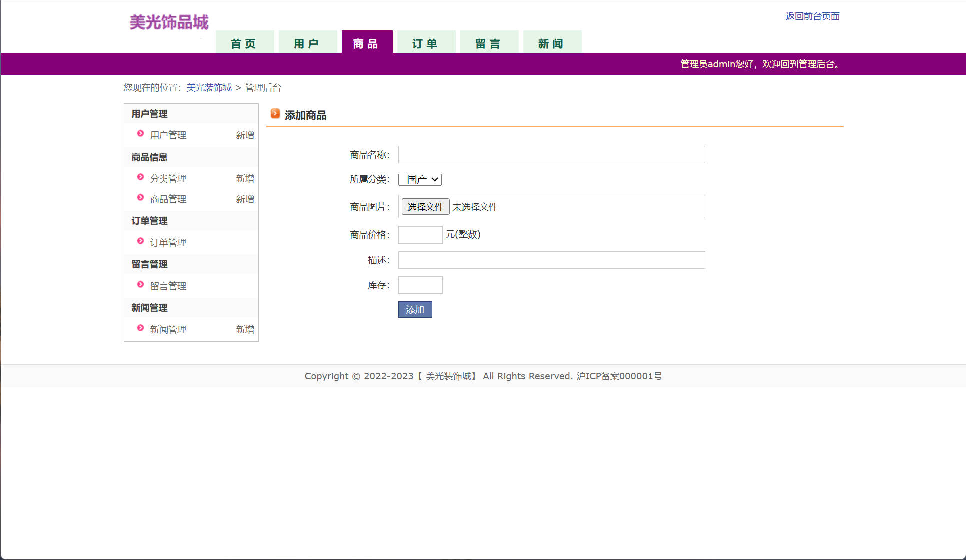Click pink bullet icon next to 新闻管理

click(140, 328)
